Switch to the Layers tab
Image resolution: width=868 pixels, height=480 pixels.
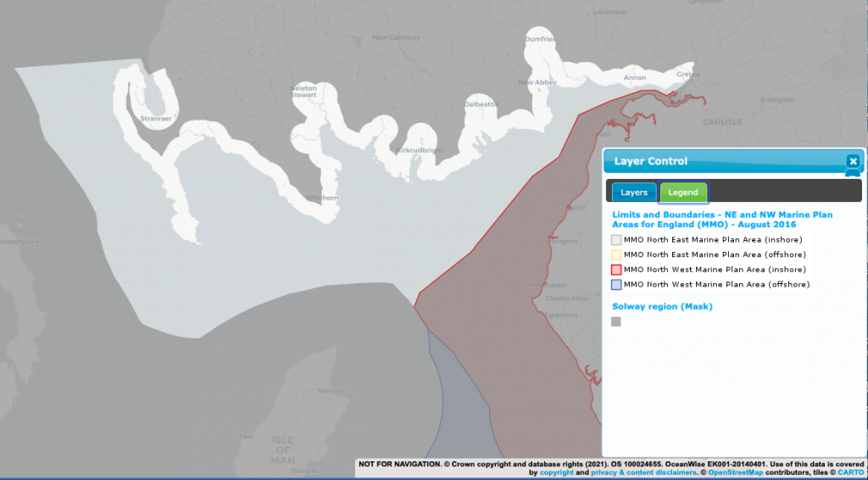point(633,193)
